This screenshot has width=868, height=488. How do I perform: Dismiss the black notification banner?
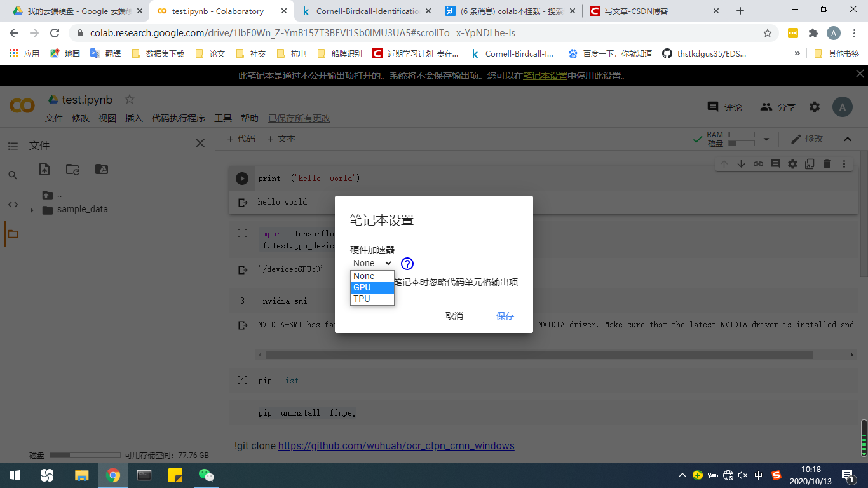point(860,74)
